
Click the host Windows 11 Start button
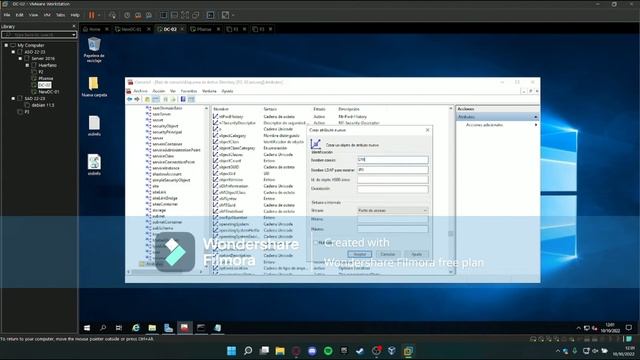click(x=231, y=351)
